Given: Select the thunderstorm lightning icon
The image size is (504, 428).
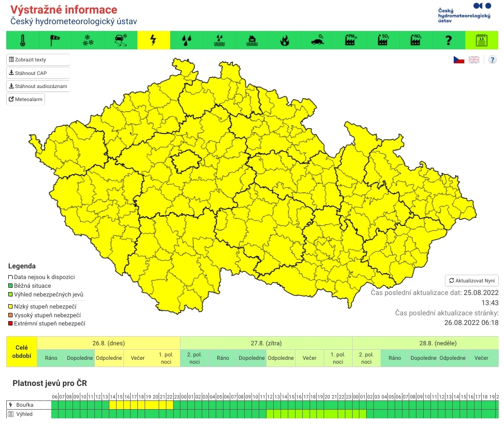Looking at the screenshot, I should click(x=154, y=40).
